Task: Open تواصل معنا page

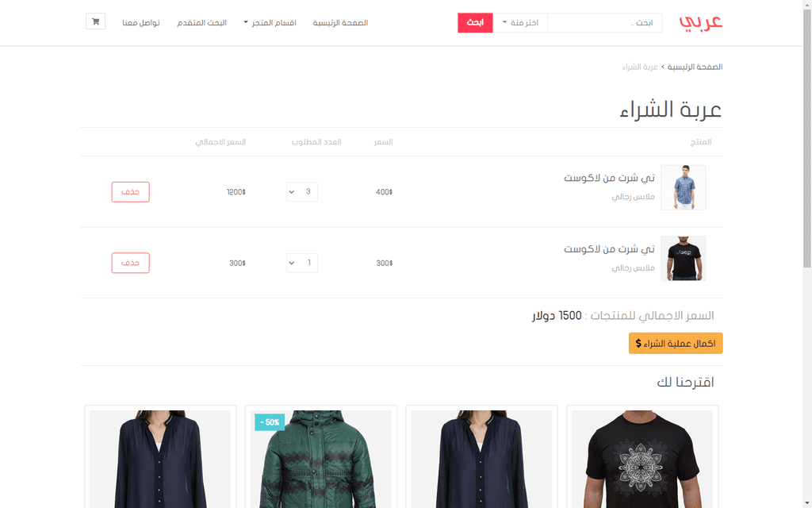Action: point(141,23)
